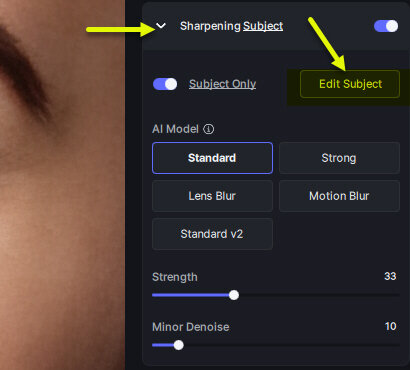Screen dimensions: 410x370
Task: Turn off the Subject Only switch
Action: 165,84
